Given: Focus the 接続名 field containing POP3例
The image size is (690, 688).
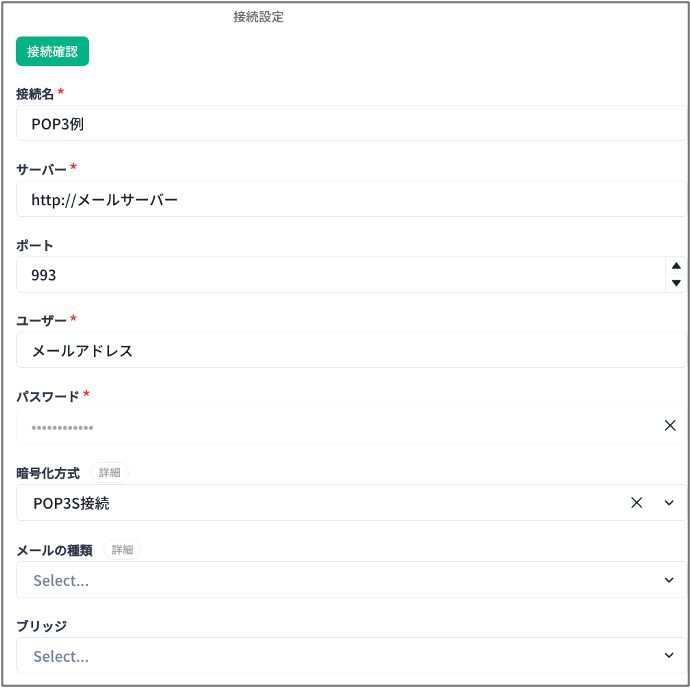Looking at the screenshot, I should click(x=340, y=124).
